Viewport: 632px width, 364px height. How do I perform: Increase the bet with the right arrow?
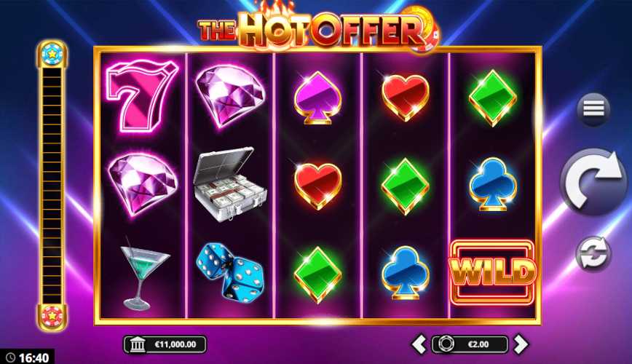tap(521, 344)
